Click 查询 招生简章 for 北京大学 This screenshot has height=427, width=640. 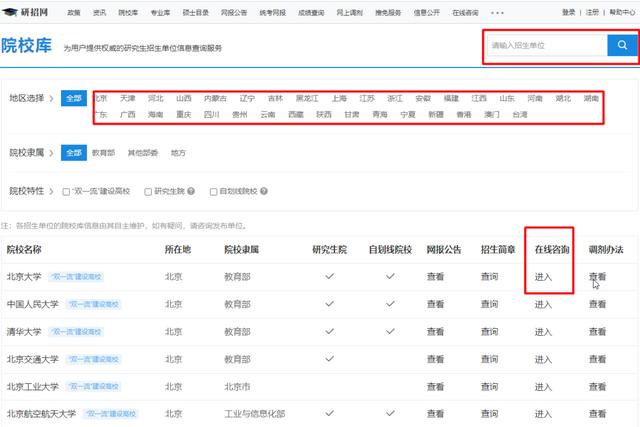pyautogui.click(x=489, y=277)
